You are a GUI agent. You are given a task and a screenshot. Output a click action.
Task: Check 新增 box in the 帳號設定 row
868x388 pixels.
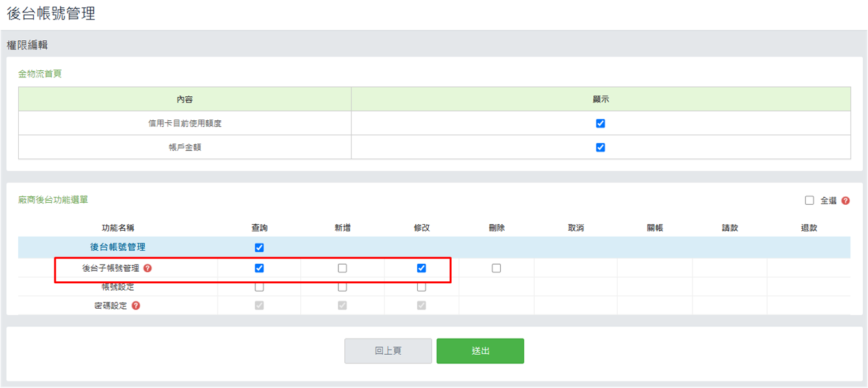[x=342, y=287]
